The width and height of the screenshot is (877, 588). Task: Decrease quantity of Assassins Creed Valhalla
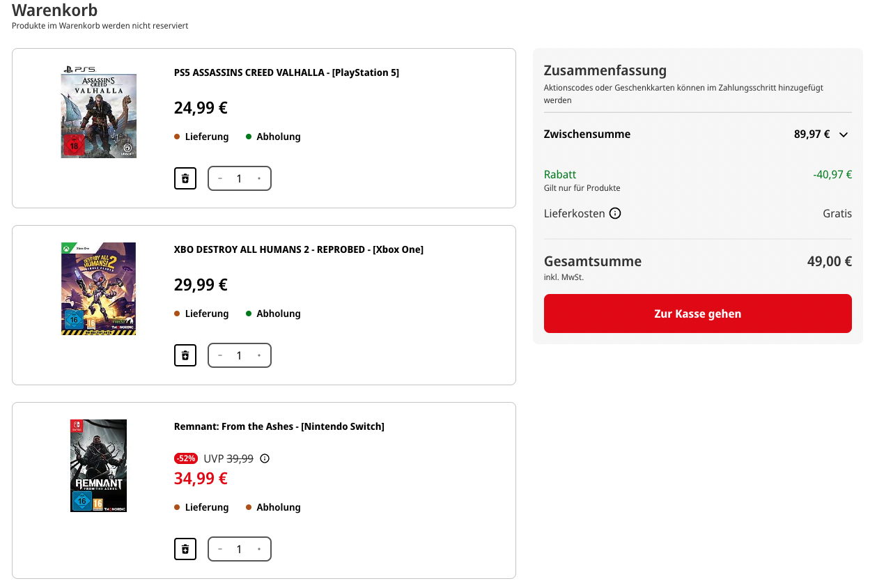click(220, 178)
